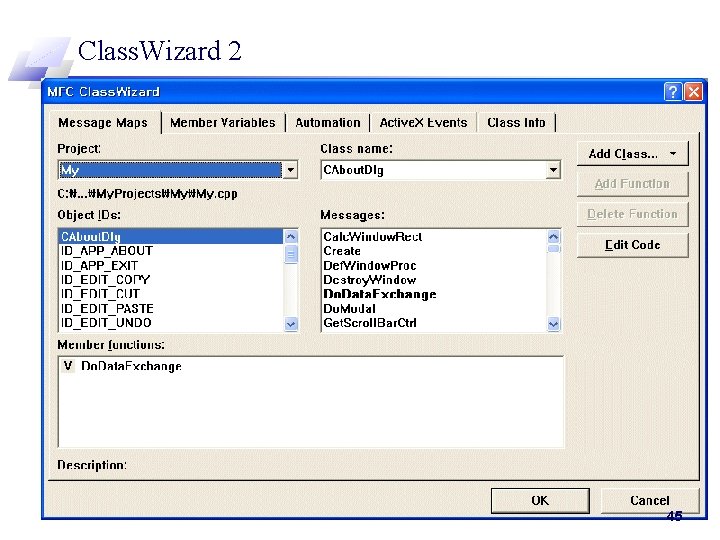
Task: Click the Cancel button
Action: [650, 501]
